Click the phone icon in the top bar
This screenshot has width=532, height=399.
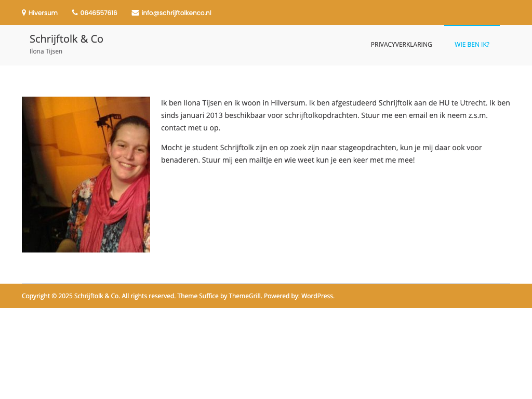(75, 12)
